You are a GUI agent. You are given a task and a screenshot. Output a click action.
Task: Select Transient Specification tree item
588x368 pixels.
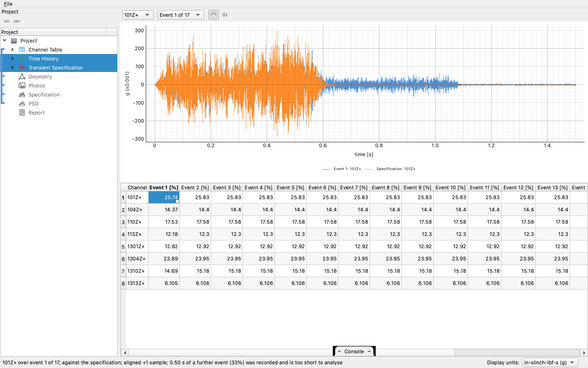[x=56, y=67]
